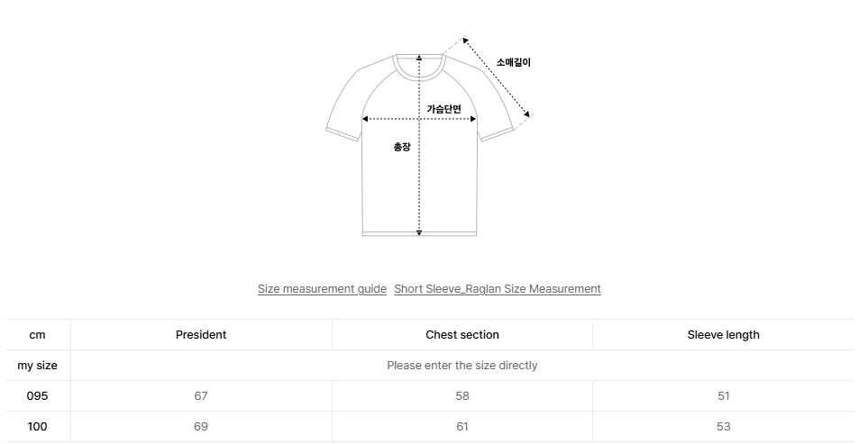This screenshot has height=444, width=868.
Task: Click the 총장 length label
Action: tap(402, 147)
